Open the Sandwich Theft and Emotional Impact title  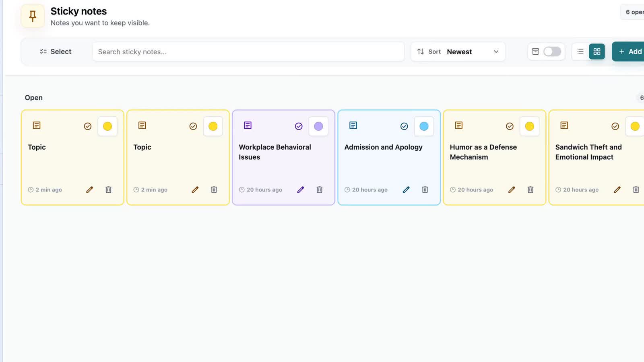[x=588, y=152]
